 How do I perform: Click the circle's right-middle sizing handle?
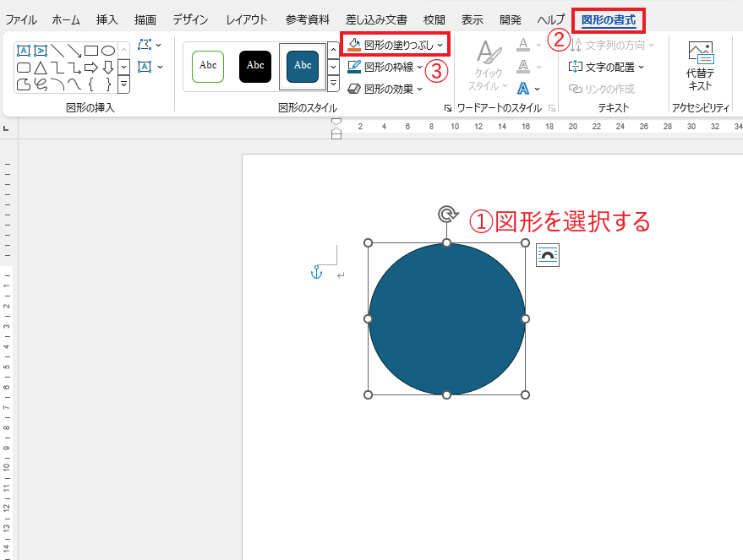[525, 319]
